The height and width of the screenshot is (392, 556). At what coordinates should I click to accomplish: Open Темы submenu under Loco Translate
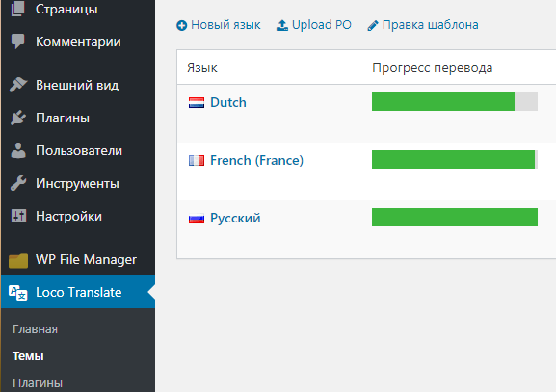click(x=28, y=356)
